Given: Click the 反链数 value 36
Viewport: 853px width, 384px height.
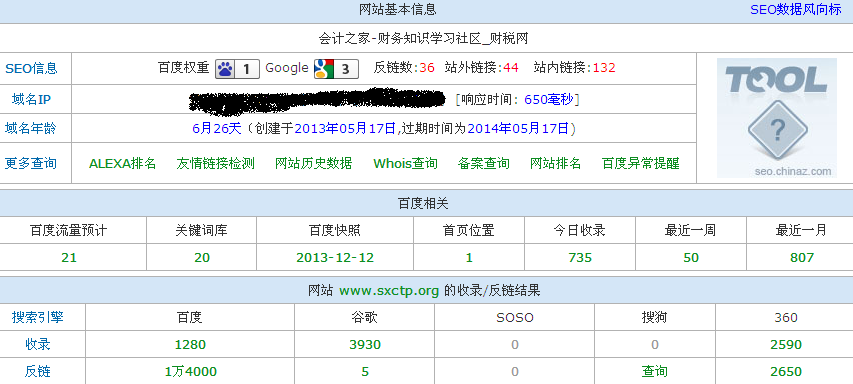Looking at the screenshot, I should (x=427, y=68).
